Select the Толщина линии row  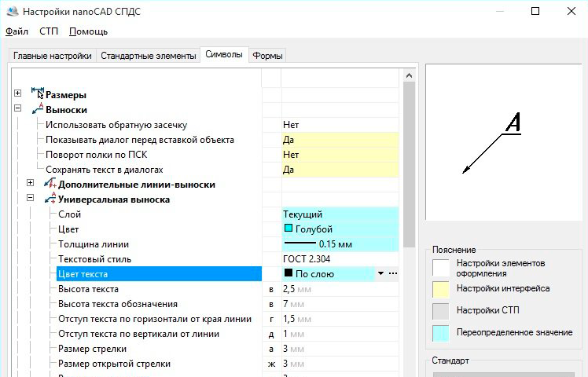click(x=94, y=244)
